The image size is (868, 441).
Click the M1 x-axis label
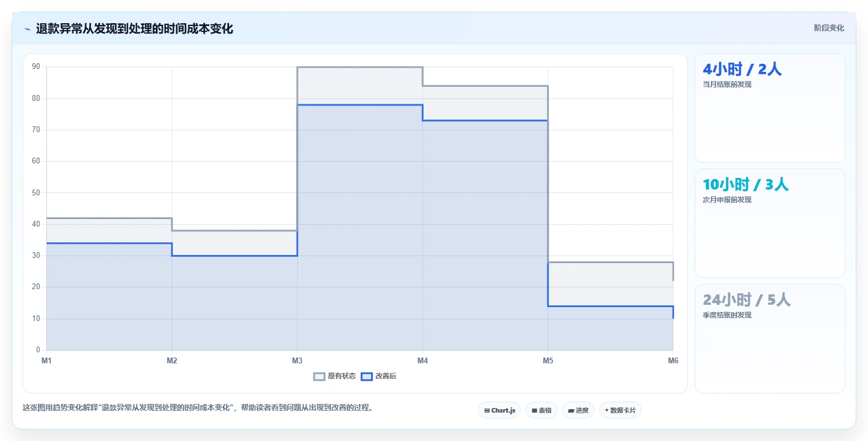tap(46, 361)
